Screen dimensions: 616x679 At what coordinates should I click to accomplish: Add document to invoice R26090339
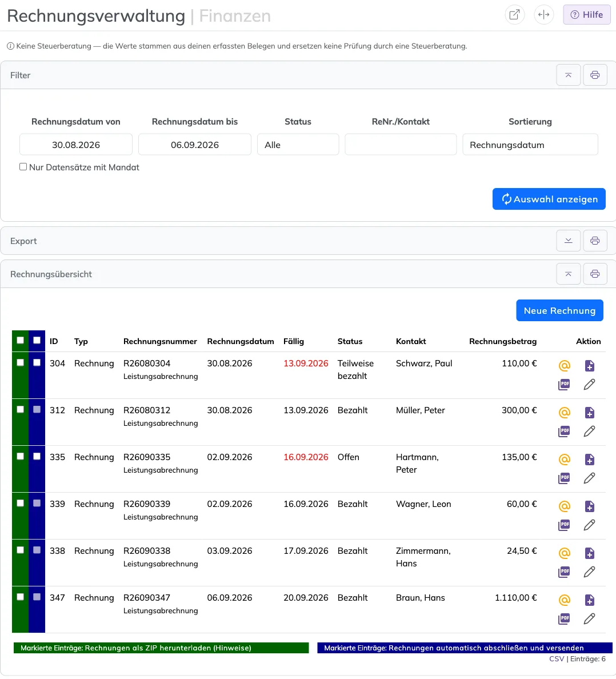(590, 506)
